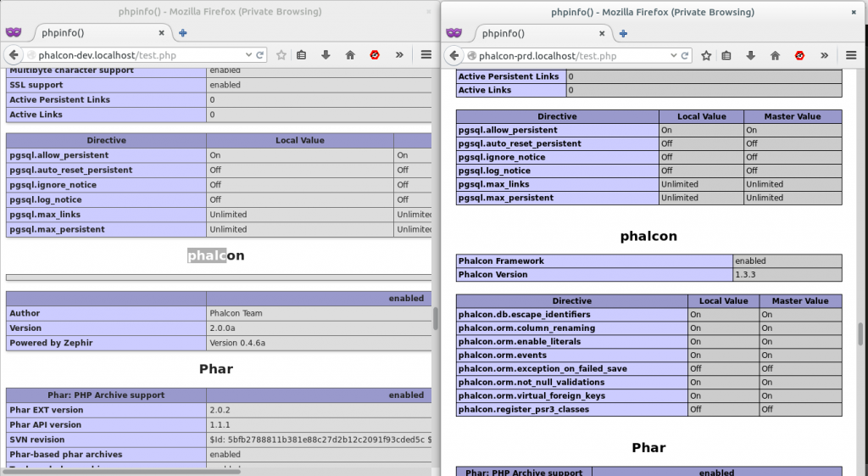Open downloads in the phalcon-prd window
This screenshot has width=868, height=476.
[751, 55]
